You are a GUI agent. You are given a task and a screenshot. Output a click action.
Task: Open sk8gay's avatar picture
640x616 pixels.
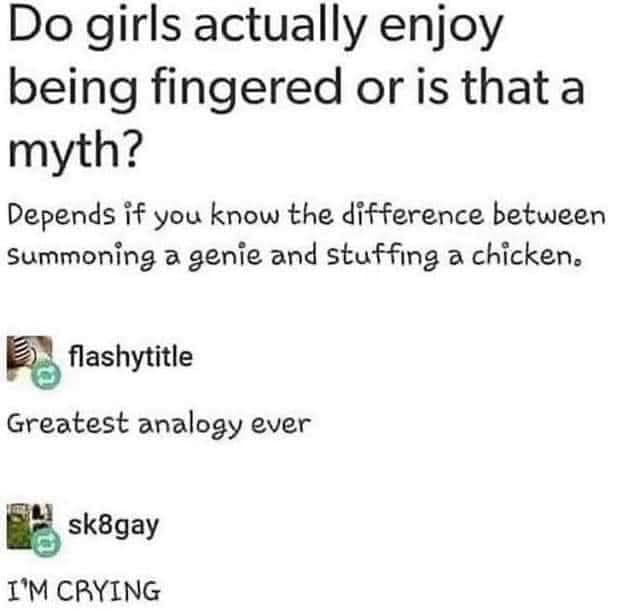pos(29,526)
